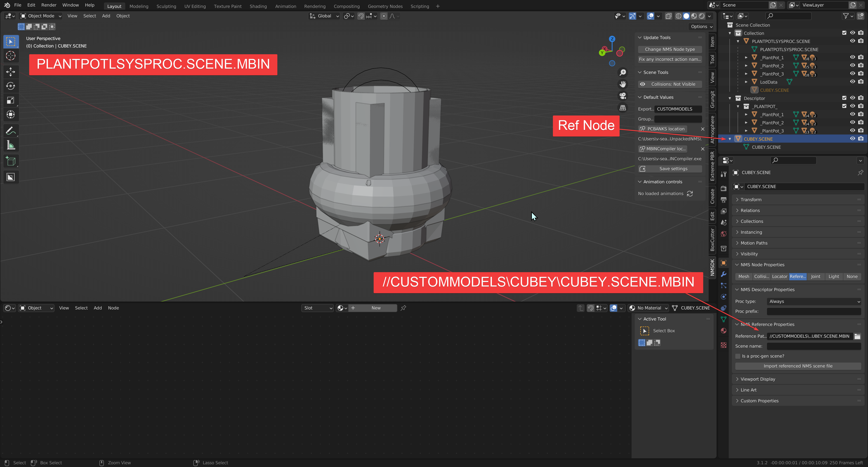
Task: Expand the Transform panel
Action: click(x=798, y=200)
